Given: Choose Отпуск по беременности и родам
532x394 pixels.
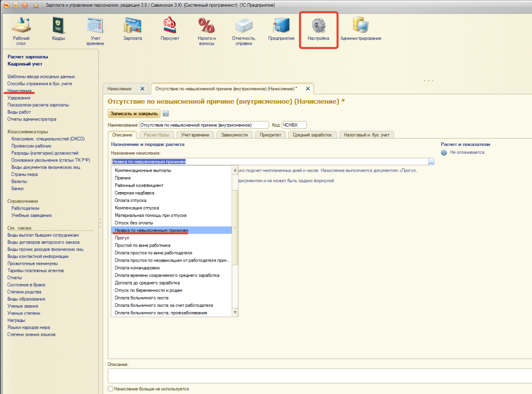Looking at the screenshot, I should point(171,290).
